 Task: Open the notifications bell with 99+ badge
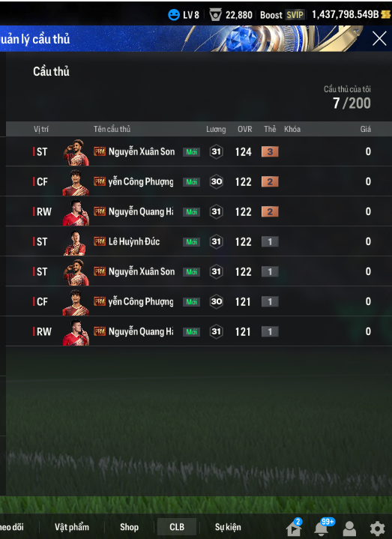tap(322, 527)
